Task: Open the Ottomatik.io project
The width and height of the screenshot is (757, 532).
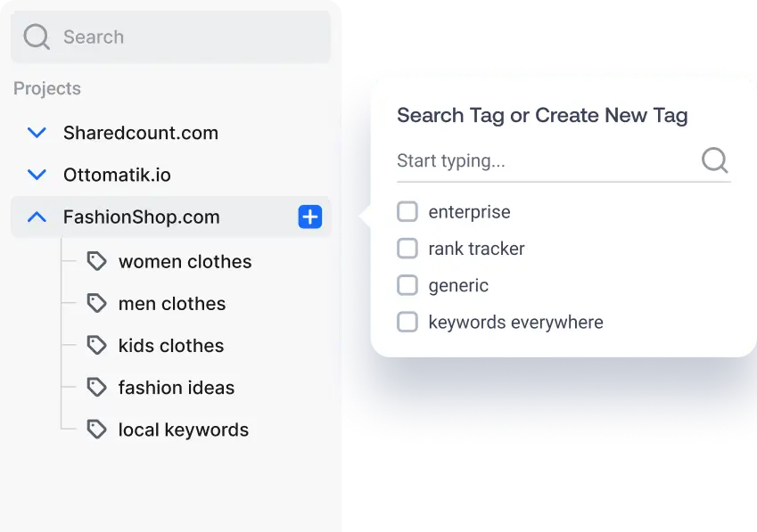Action: click(119, 175)
